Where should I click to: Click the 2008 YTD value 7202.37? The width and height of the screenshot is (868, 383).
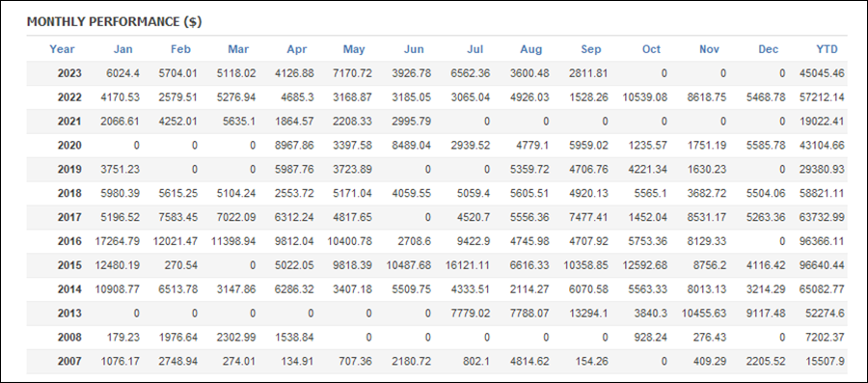(x=825, y=337)
